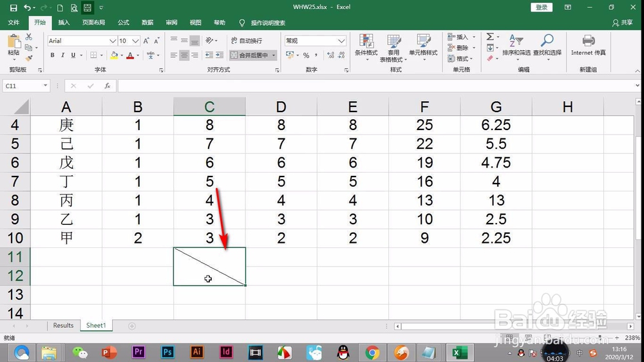Set horizontal center alignment
Screen dimensions: 644x362
click(184, 55)
